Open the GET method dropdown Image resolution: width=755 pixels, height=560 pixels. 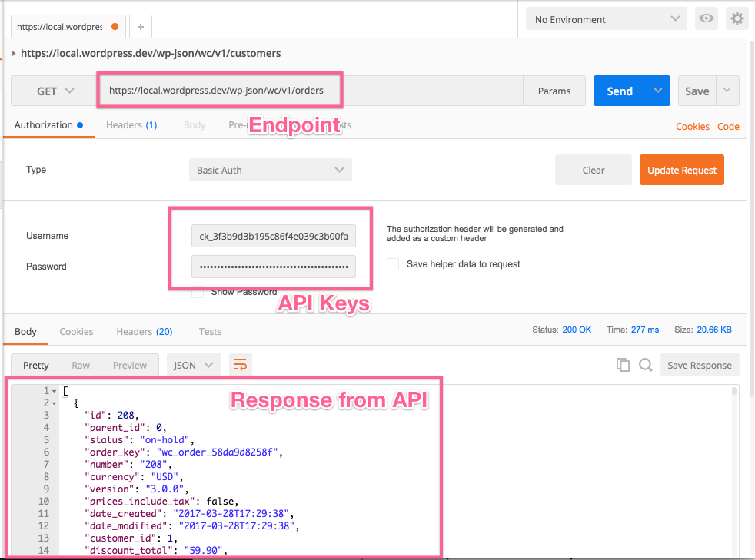coord(55,91)
